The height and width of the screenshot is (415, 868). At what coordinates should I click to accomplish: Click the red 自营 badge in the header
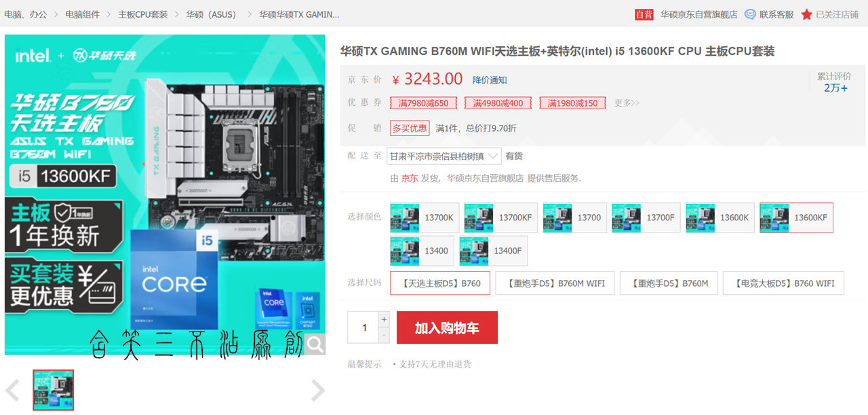click(x=644, y=14)
